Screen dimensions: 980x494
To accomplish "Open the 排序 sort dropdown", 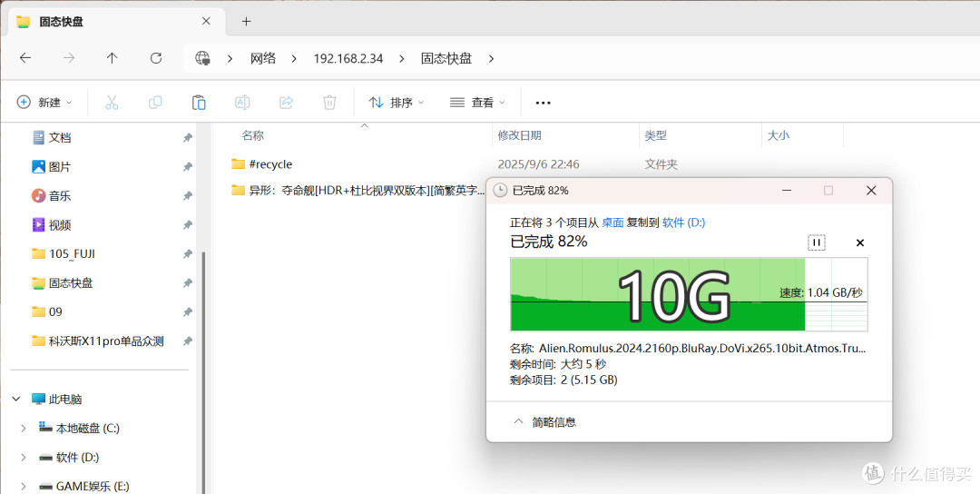I will (397, 103).
